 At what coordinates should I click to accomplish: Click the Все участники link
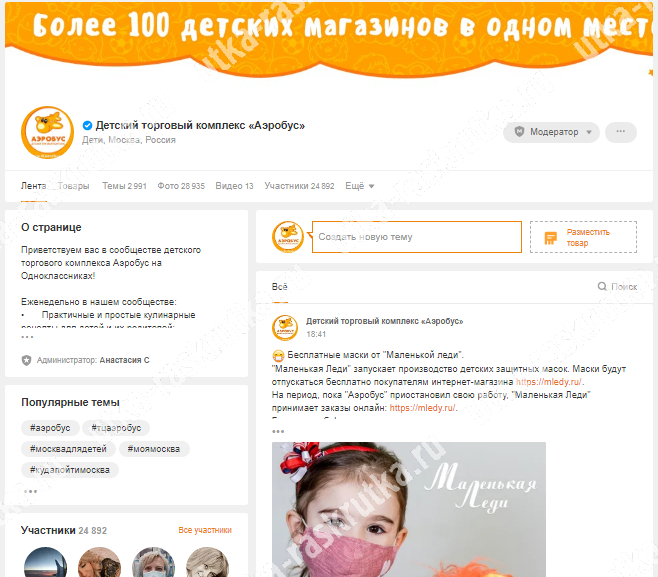coord(205,530)
